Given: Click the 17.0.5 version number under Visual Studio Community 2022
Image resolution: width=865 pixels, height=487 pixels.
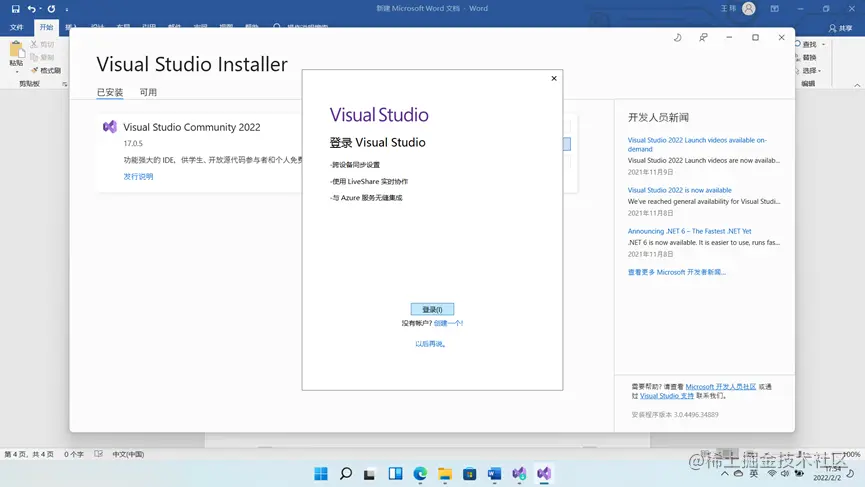Looking at the screenshot, I should [x=133, y=143].
